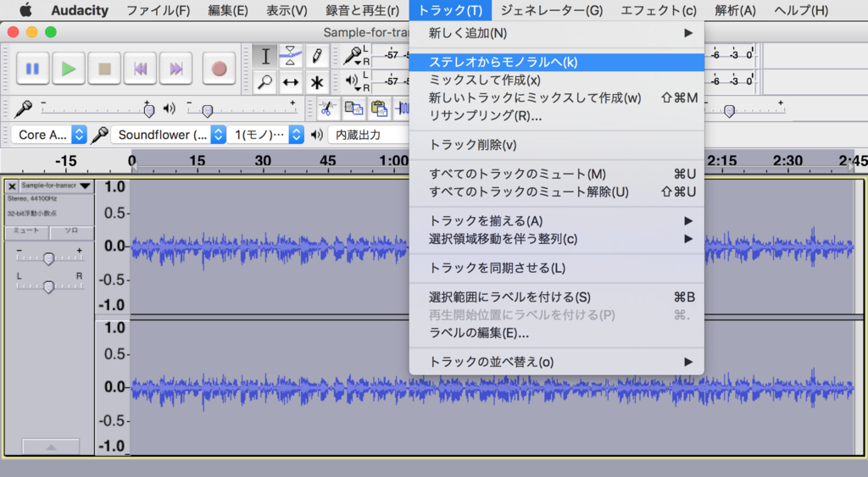The width and height of the screenshot is (868, 477).
Task: Expand the トラックの並べ替え(o) submenu
Action: (x=556, y=362)
